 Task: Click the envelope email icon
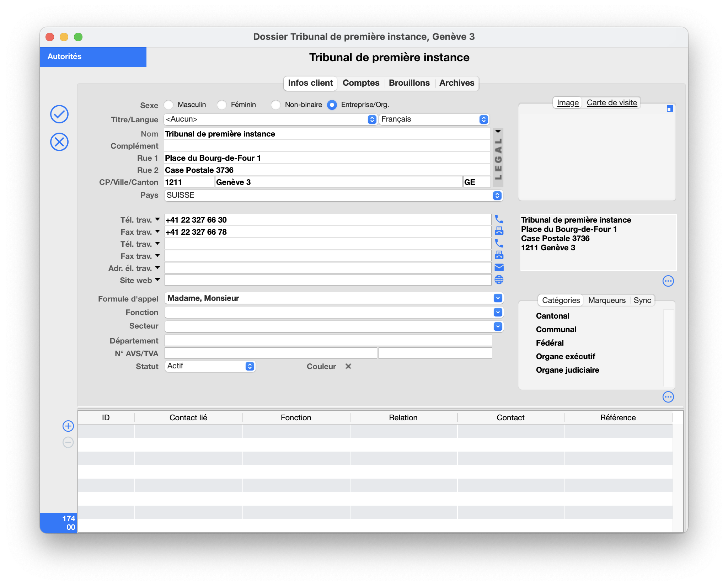499,268
